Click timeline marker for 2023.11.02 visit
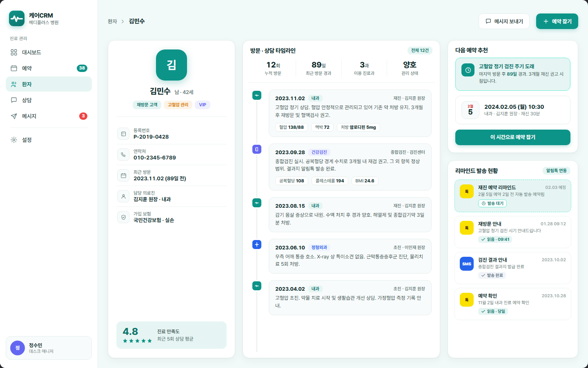588x368 pixels. pos(257,95)
